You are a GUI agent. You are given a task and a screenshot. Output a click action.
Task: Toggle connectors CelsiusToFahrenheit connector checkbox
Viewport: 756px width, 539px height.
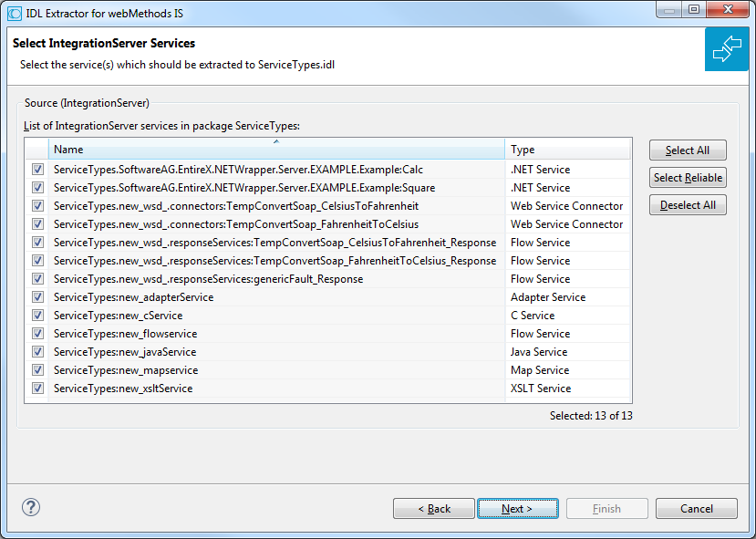(37, 206)
